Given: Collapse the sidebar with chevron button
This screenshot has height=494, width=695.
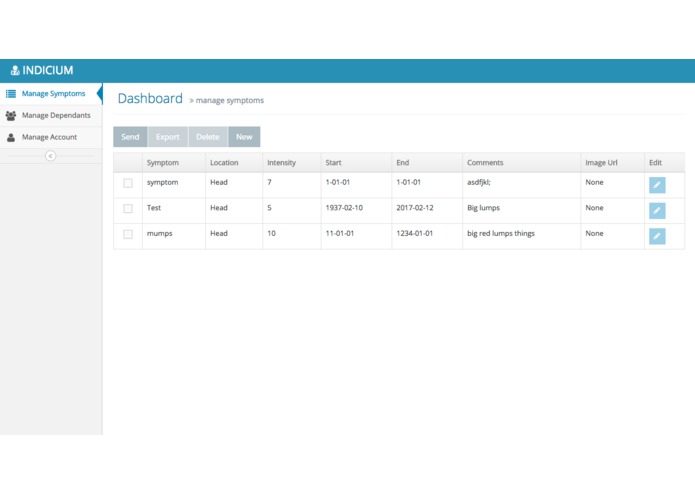Looking at the screenshot, I should 51,156.
